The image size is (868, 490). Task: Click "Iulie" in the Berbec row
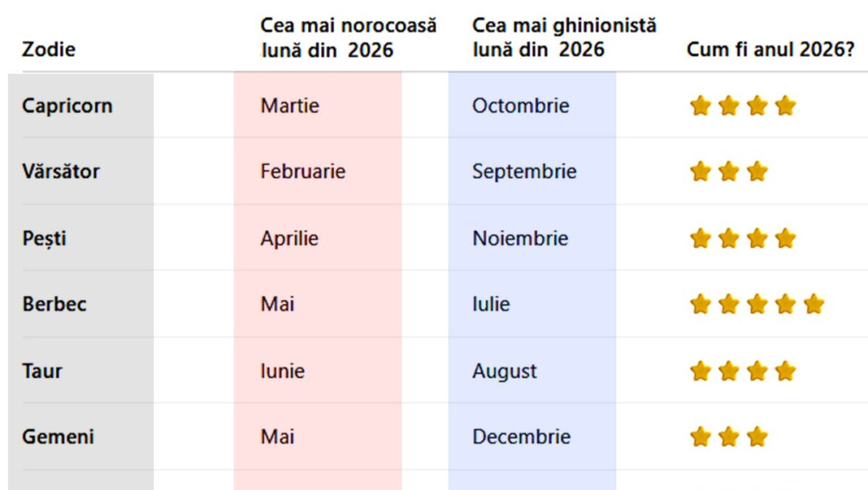pos(490,304)
